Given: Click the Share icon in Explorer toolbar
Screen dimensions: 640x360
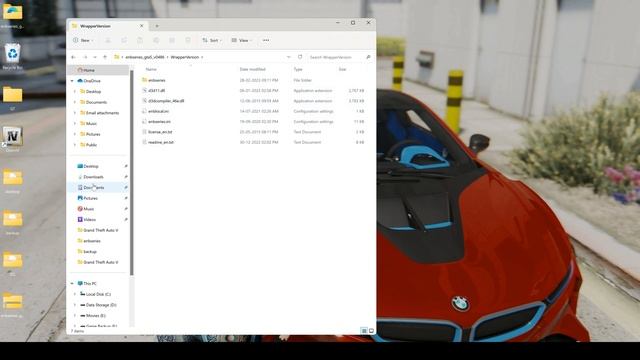Looking at the screenshot, I should (x=172, y=40).
